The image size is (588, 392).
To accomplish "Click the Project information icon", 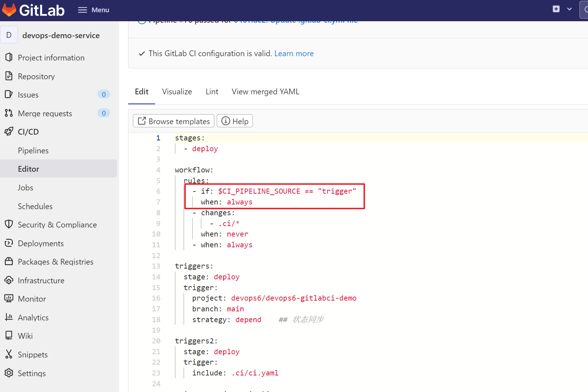I will (x=9, y=57).
